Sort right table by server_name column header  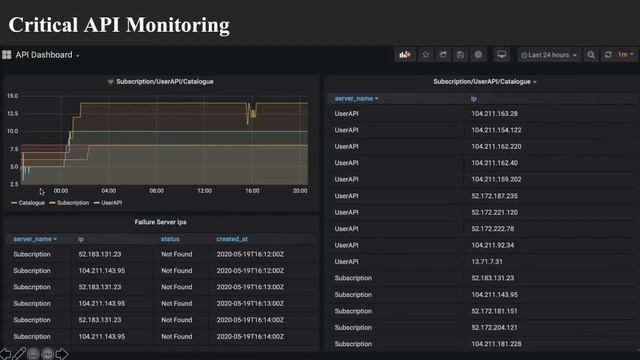point(356,99)
